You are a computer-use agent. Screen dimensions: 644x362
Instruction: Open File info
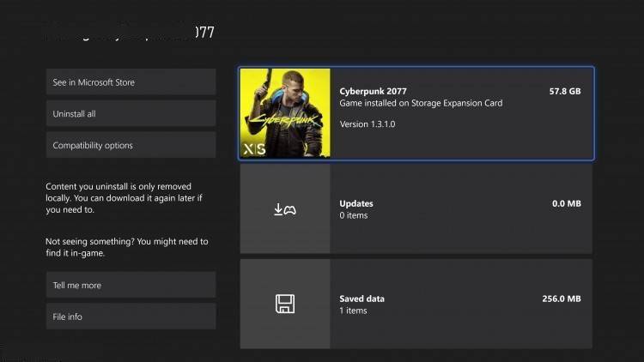(131, 317)
